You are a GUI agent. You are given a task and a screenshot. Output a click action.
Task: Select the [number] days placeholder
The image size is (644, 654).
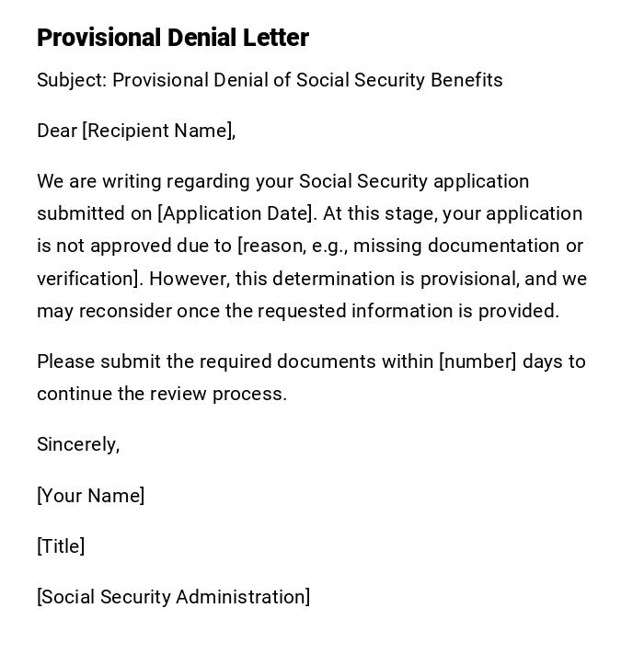click(x=477, y=361)
